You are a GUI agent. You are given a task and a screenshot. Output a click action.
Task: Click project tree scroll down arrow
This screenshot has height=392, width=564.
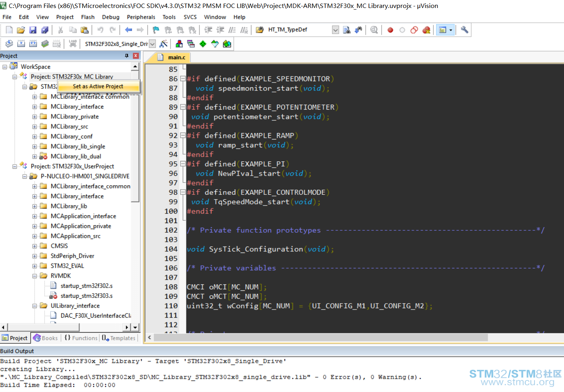point(135,327)
